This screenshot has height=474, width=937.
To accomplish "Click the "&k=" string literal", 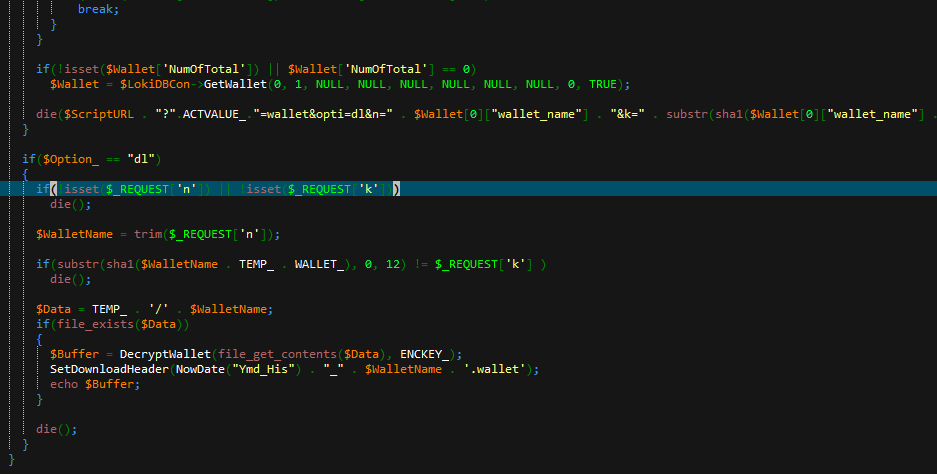I will point(627,114).
